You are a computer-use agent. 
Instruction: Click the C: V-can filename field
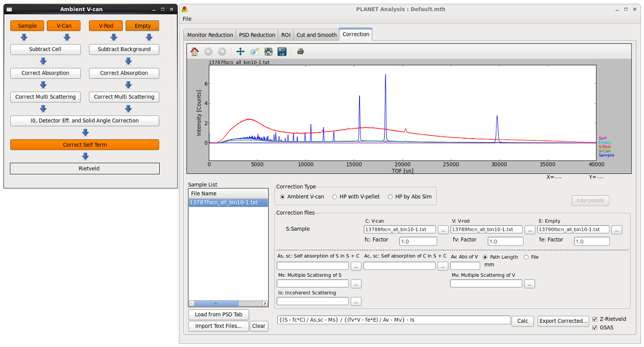coord(400,229)
